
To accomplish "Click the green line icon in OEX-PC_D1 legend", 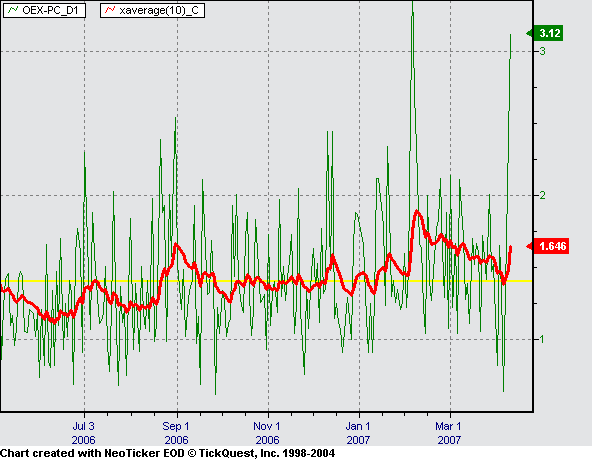I will click(x=14, y=10).
